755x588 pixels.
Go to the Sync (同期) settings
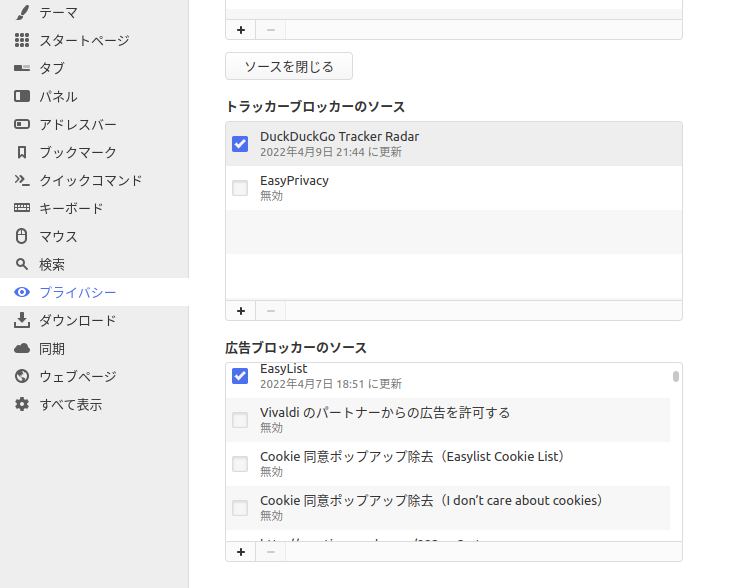52,348
